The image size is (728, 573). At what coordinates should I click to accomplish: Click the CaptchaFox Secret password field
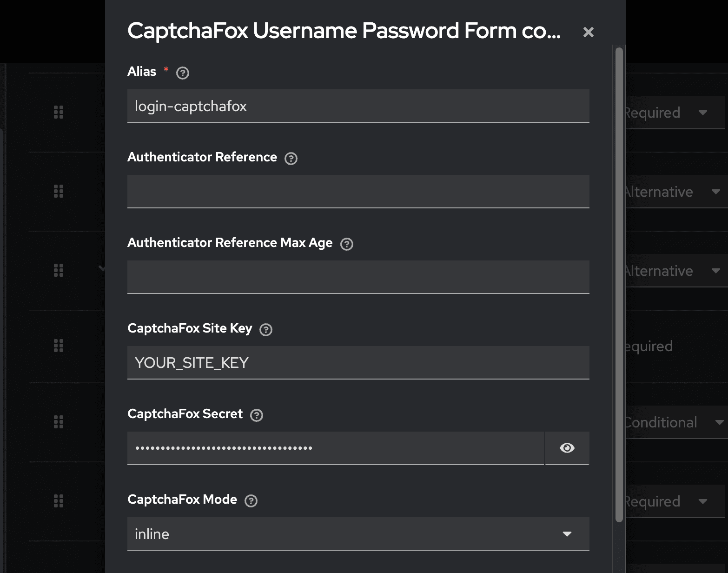(x=335, y=448)
